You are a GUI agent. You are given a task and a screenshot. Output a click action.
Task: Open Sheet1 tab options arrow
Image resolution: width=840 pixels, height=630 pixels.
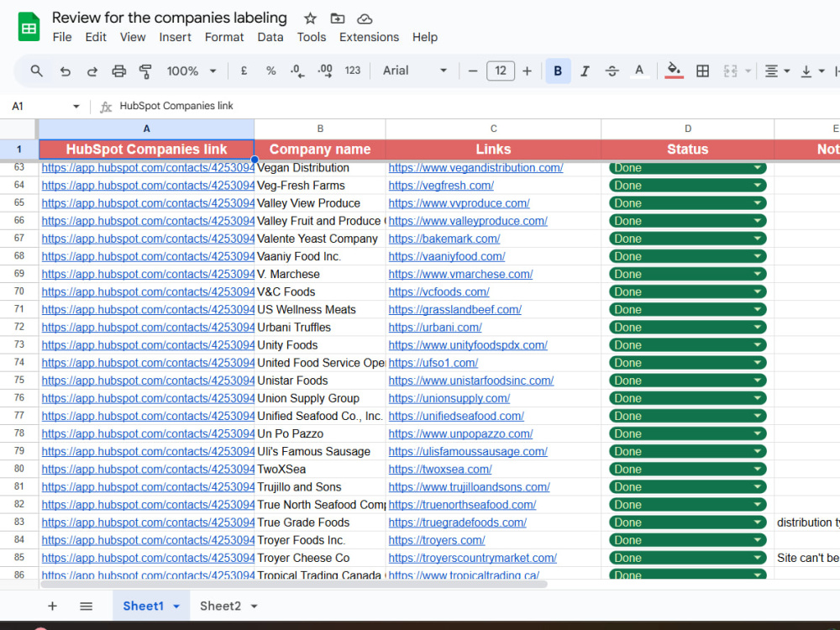[176, 606]
